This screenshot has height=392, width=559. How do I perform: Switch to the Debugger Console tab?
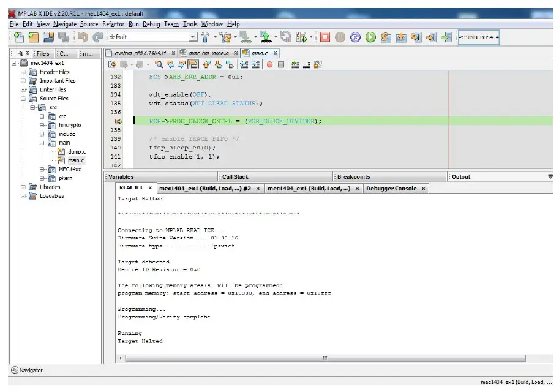[391, 189]
